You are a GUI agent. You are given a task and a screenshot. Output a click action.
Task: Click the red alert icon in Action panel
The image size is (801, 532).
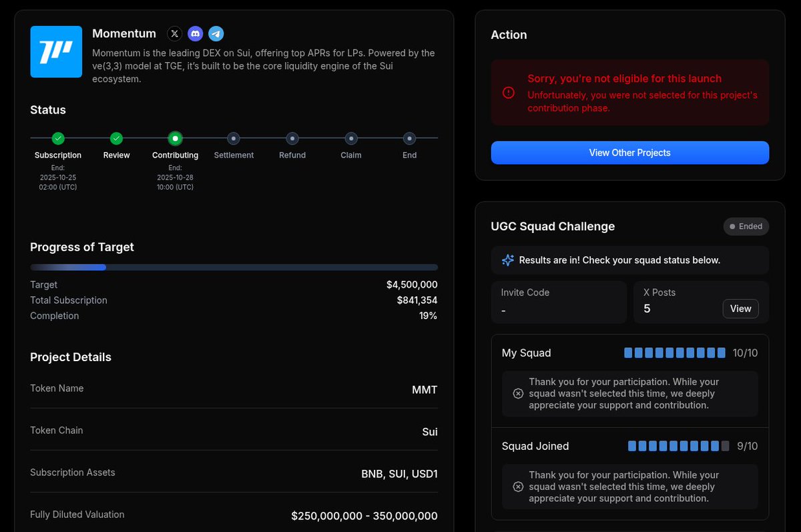click(509, 93)
